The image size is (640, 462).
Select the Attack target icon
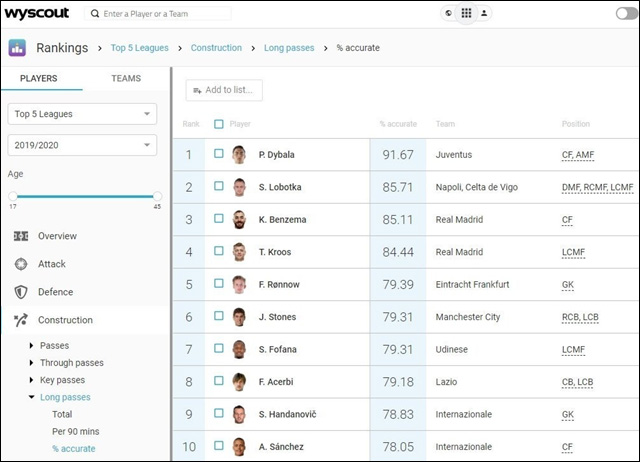pyautogui.click(x=20, y=264)
